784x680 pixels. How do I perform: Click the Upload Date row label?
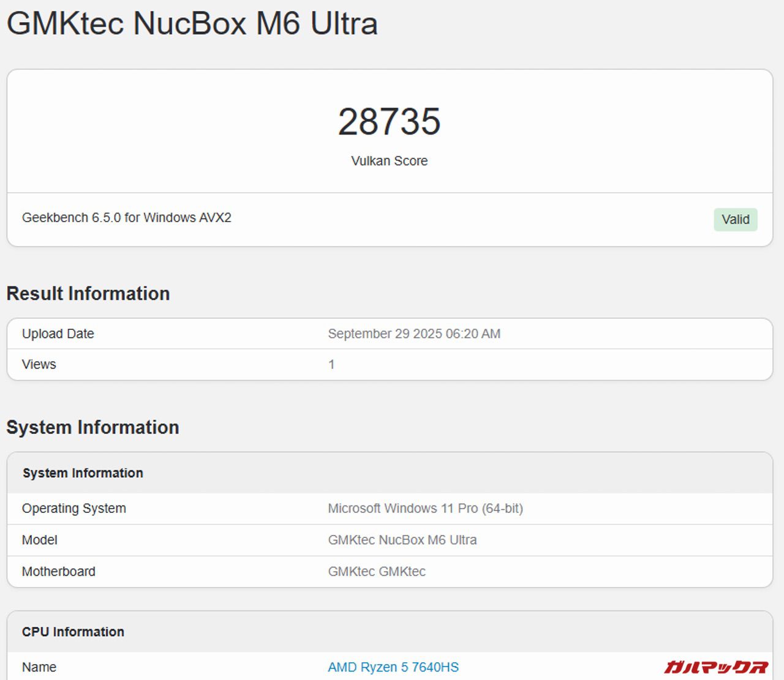click(58, 334)
